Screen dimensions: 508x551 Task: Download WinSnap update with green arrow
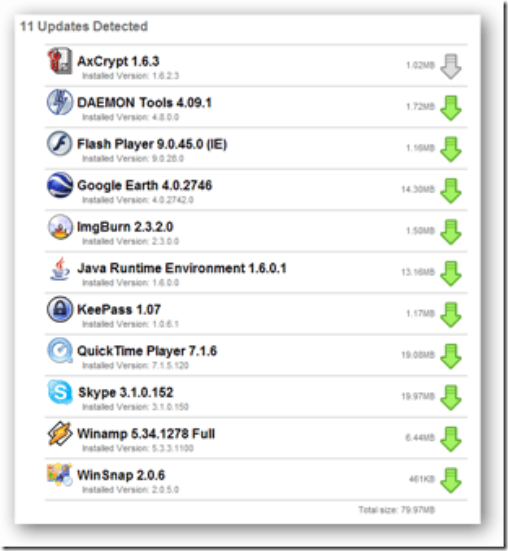pos(451,481)
